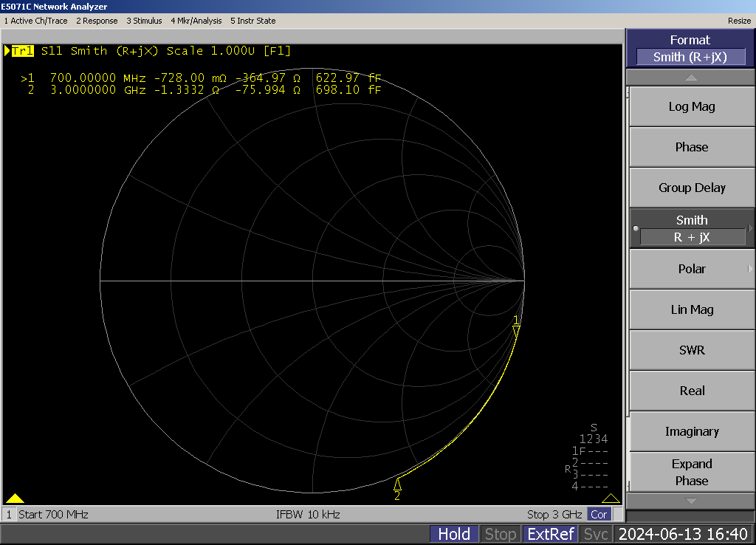Click the Cor correction status indicator
756x545 pixels.
coord(599,514)
